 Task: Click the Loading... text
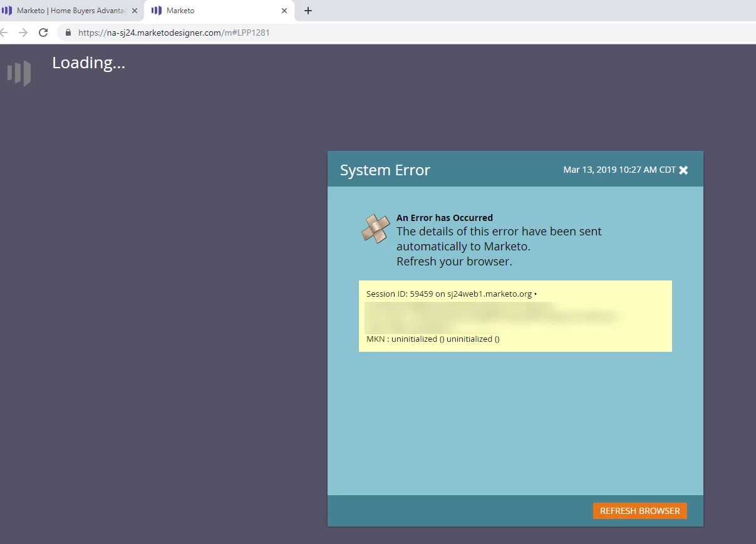(88, 63)
